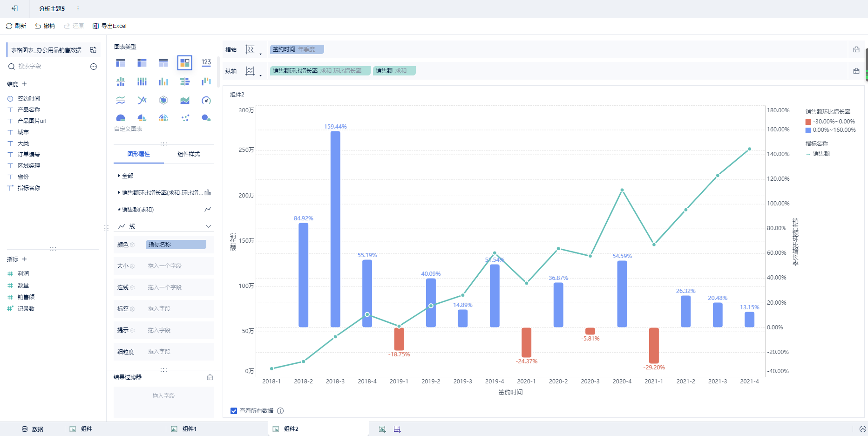Collapse the 销售额(求和) section
The image size is (868, 436).
pyautogui.click(x=136, y=210)
